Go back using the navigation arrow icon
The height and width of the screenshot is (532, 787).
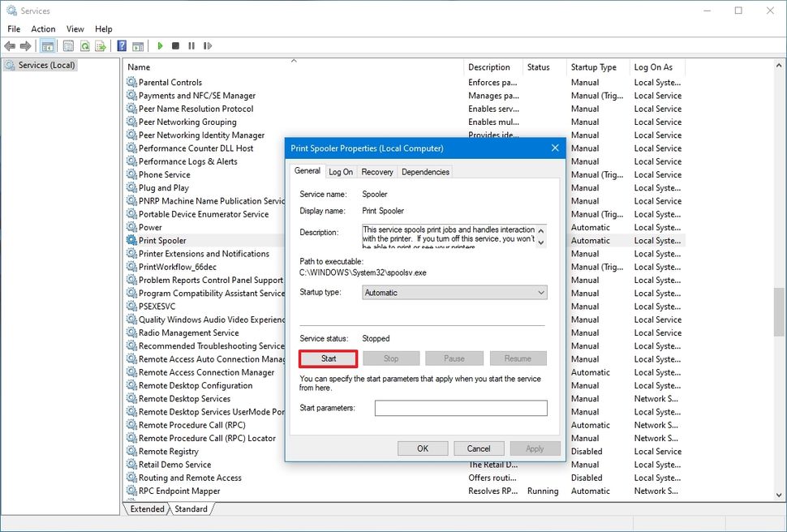coord(9,46)
